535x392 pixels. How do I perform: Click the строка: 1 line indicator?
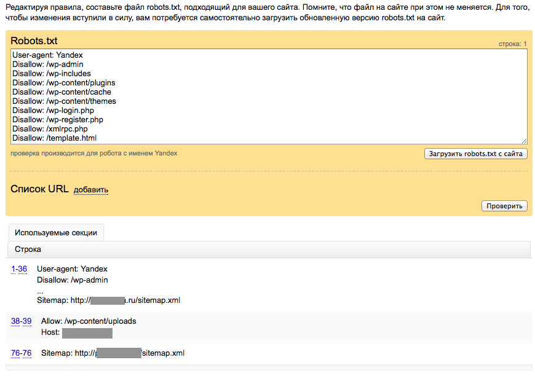[512, 44]
